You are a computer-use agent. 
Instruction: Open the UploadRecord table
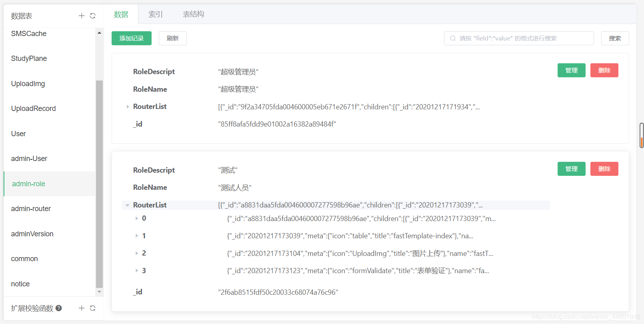[x=50, y=109]
